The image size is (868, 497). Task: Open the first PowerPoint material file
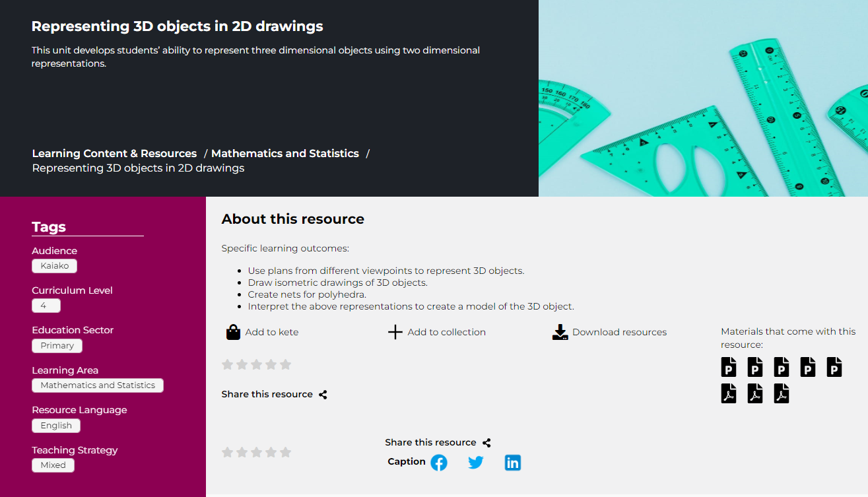[x=729, y=366]
